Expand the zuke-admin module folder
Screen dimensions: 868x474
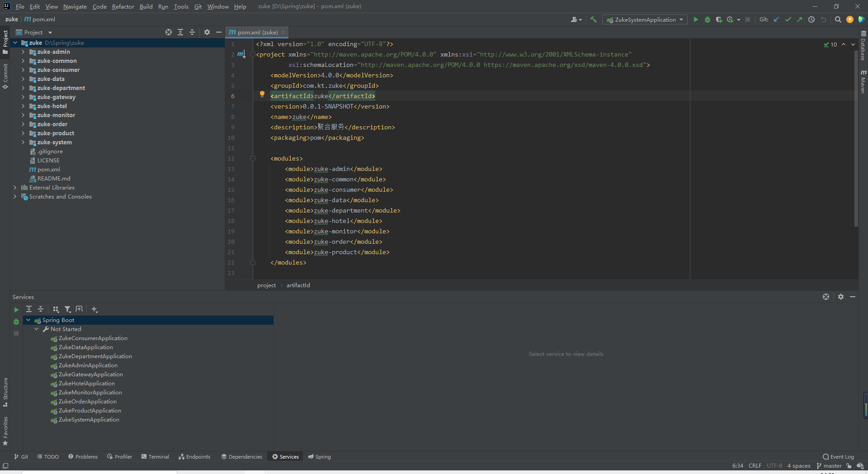[x=23, y=52]
